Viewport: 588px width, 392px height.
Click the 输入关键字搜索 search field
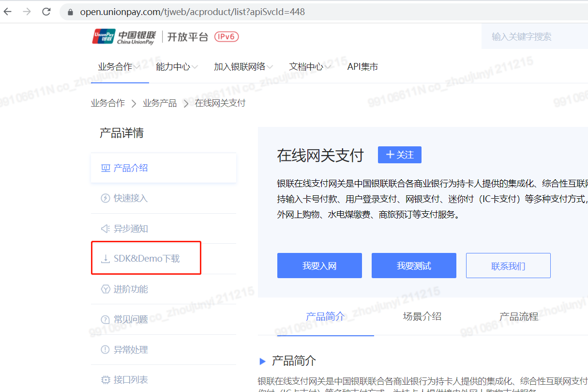click(x=534, y=37)
